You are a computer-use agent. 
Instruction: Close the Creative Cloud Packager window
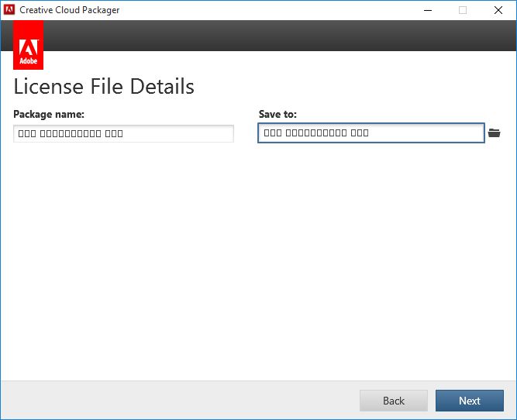coord(498,10)
